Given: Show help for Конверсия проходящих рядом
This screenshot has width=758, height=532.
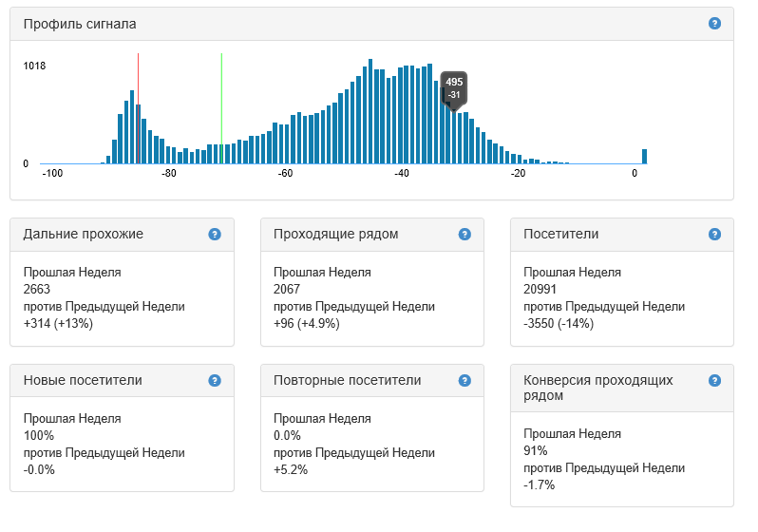Looking at the screenshot, I should (715, 380).
